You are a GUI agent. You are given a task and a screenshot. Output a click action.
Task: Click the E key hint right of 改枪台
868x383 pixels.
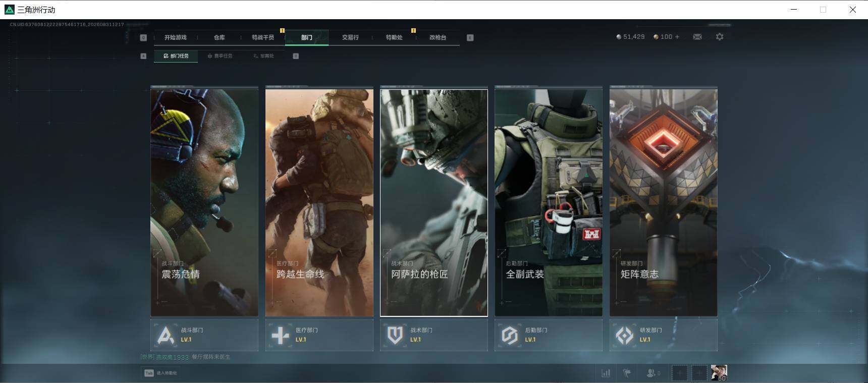(x=470, y=37)
